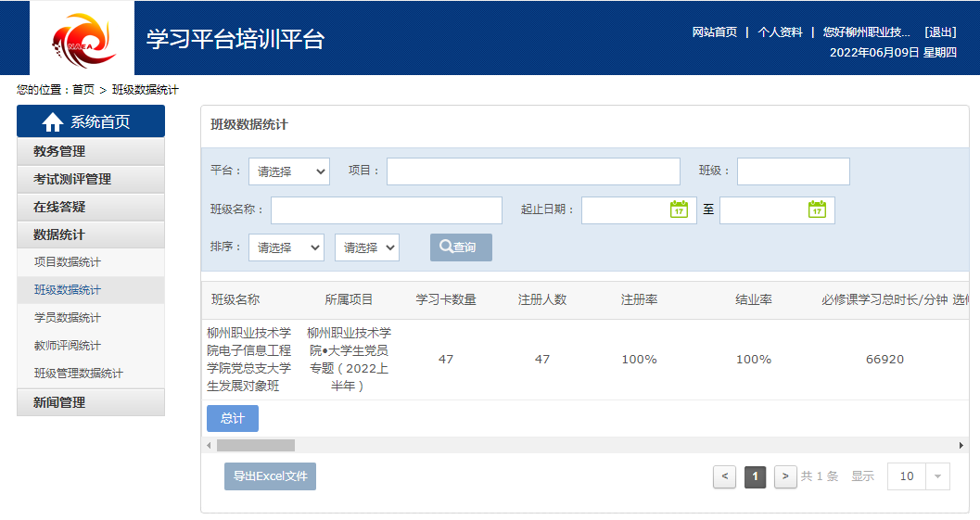
Task: Click the 班级名称 text input field
Action: [386, 210]
